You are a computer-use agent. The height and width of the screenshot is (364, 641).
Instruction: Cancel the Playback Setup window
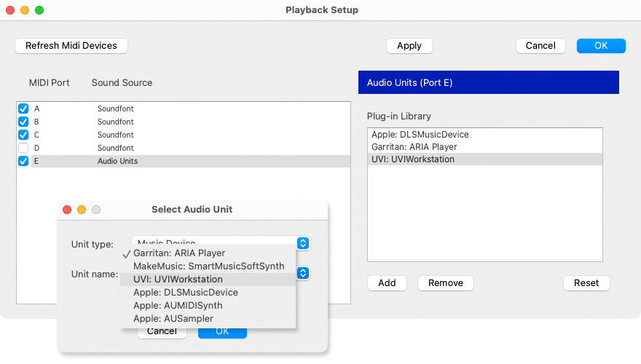click(x=540, y=46)
